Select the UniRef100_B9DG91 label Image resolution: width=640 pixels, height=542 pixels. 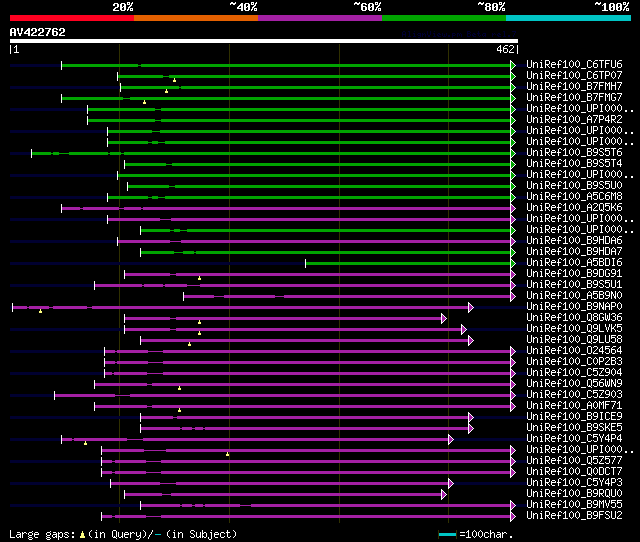coord(574,274)
